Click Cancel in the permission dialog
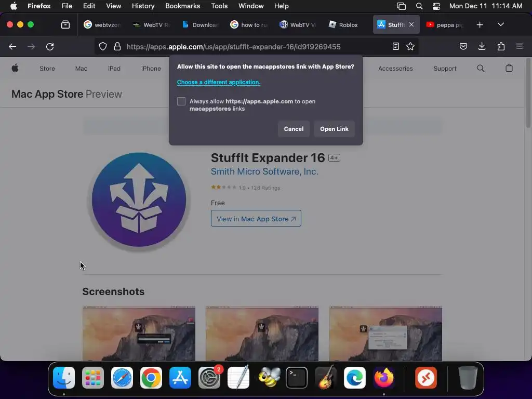 pyautogui.click(x=294, y=129)
